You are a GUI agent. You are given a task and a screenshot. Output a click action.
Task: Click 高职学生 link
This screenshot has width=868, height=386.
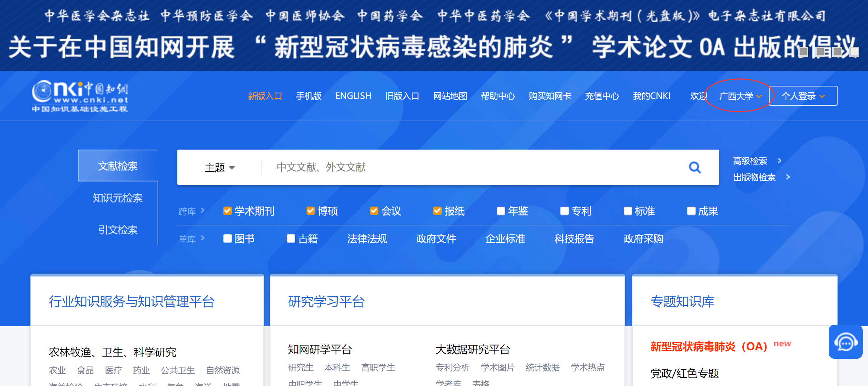point(378,368)
